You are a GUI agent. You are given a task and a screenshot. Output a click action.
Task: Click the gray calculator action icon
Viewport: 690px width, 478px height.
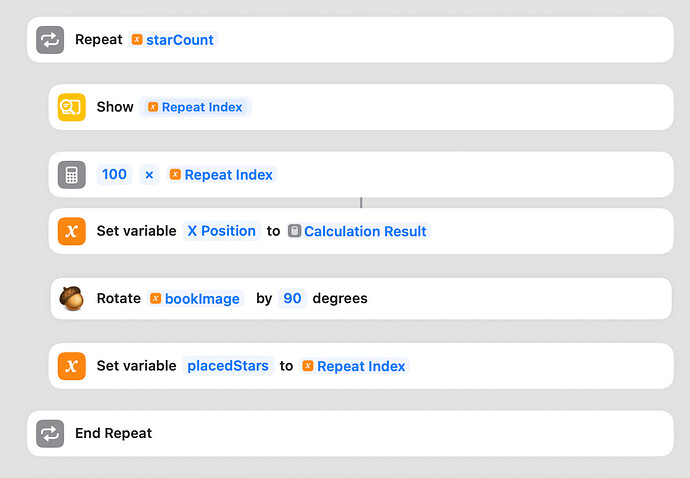[x=72, y=175]
